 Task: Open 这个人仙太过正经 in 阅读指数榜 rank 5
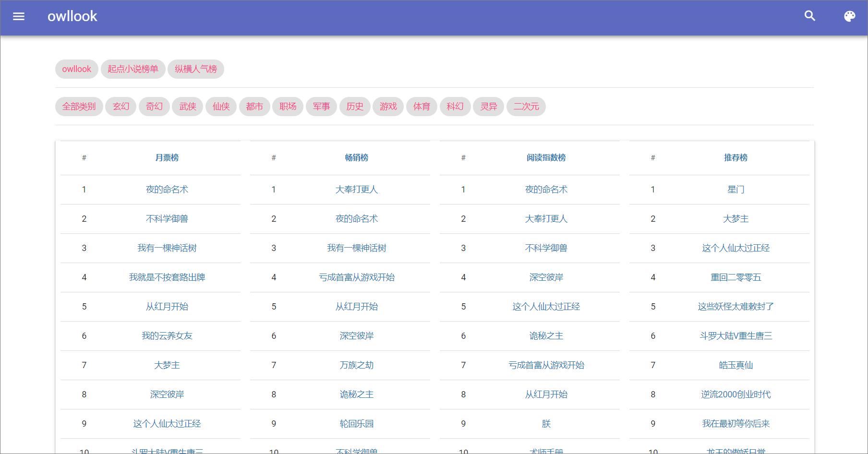tap(546, 307)
